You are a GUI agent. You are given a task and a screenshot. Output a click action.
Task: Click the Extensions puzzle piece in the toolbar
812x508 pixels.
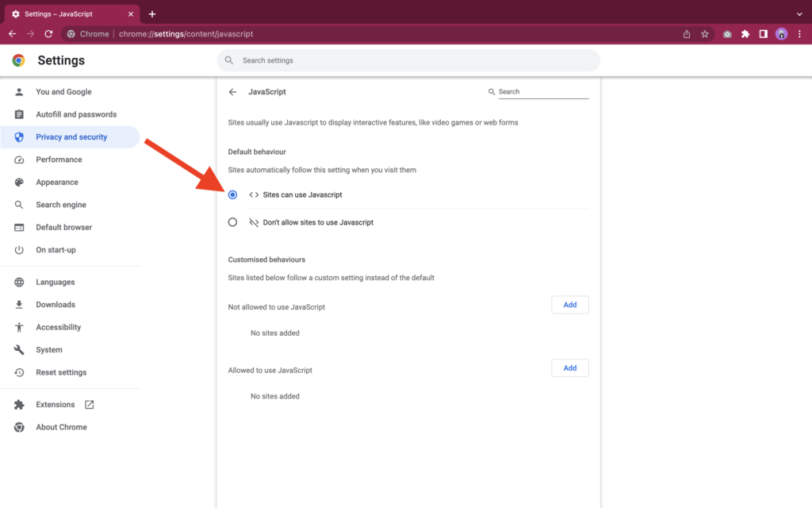tap(745, 33)
